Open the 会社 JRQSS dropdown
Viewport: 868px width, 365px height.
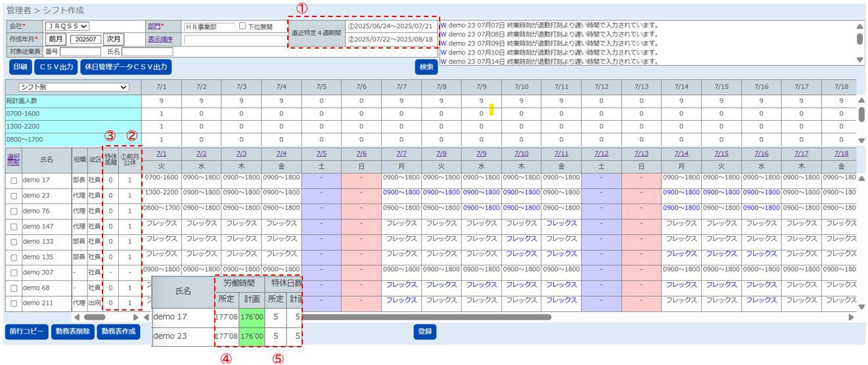point(66,26)
